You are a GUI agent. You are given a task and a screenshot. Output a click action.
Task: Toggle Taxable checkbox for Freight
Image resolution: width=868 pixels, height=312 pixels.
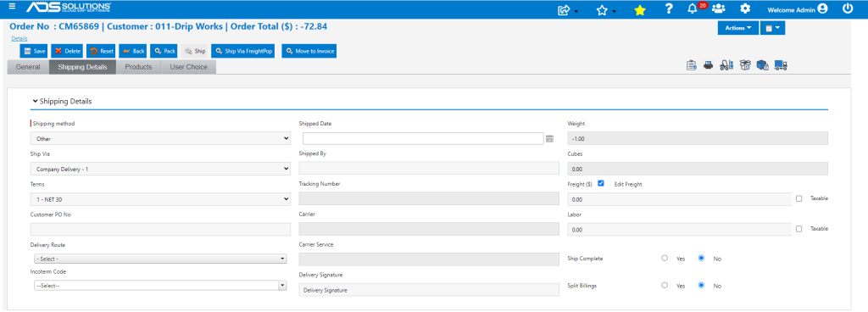(798, 198)
